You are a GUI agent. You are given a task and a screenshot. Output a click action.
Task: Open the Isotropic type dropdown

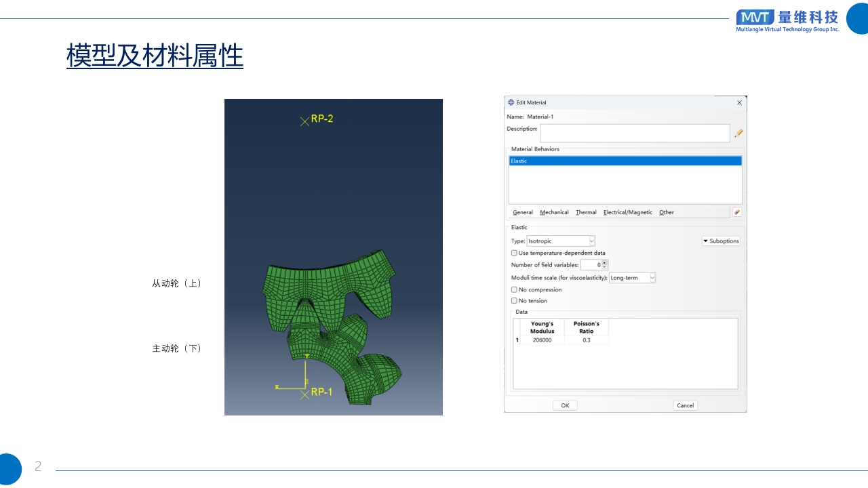[561, 241]
